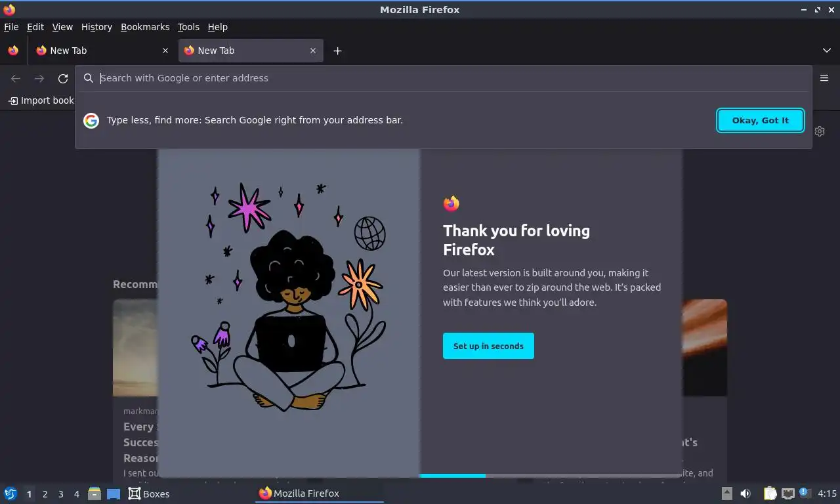Click the clock showing 4:15

point(827,493)
